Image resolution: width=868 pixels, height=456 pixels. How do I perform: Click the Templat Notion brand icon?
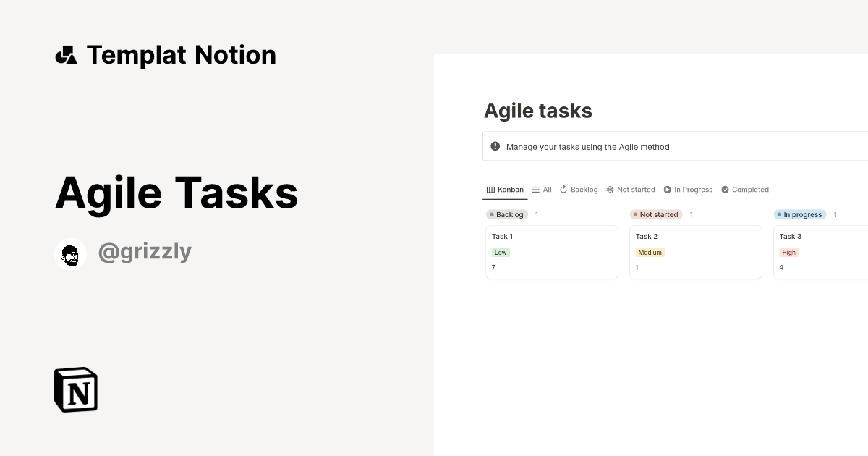click(66, 54)
